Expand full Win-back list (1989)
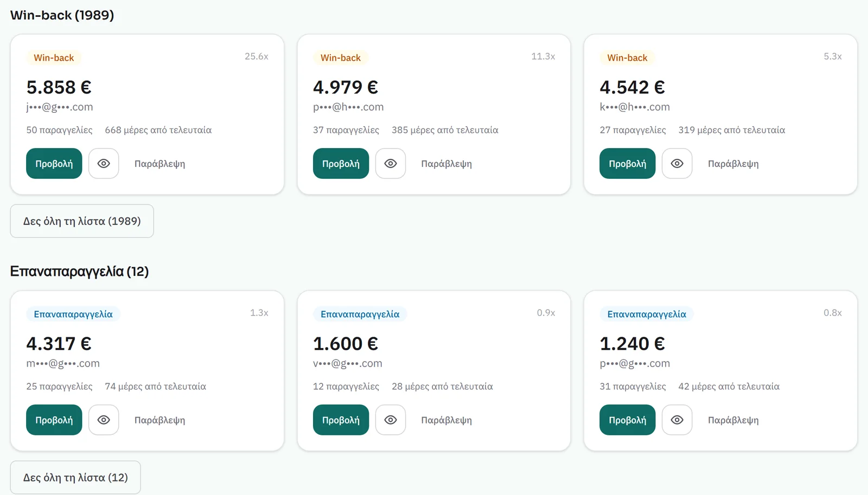The image size is (868, 495). (x=82, y=221)
